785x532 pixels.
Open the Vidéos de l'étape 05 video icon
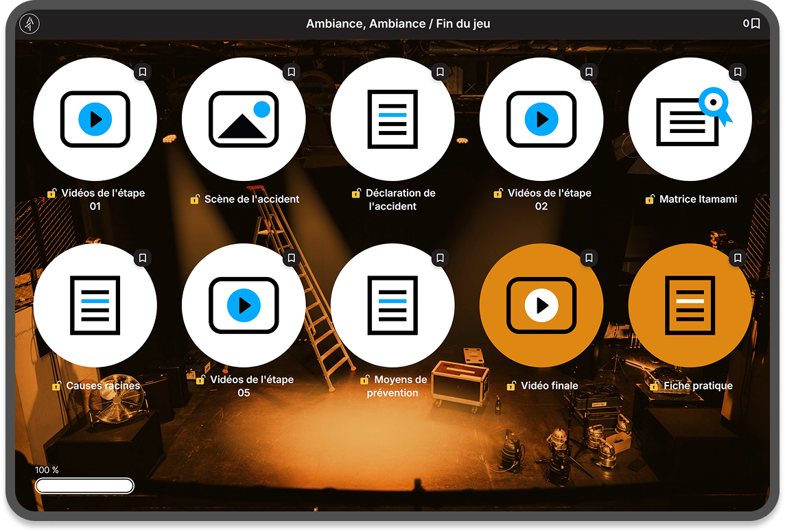tap(244, 305)
